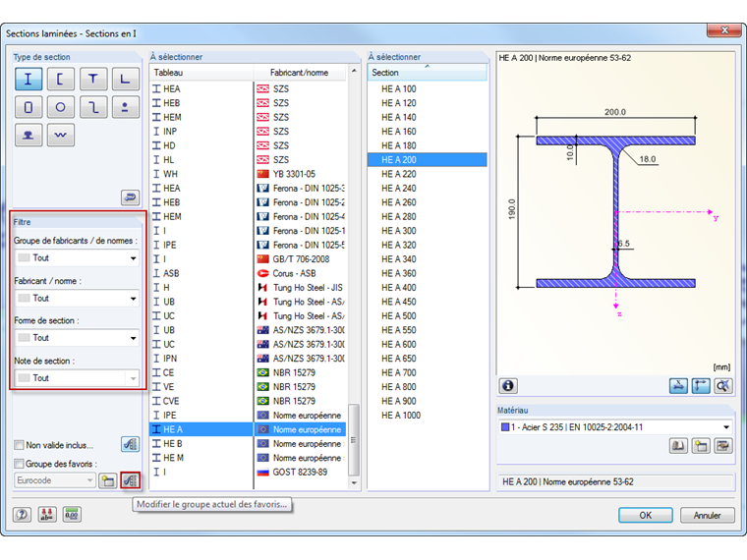This screenshot has width=747, height=560.
Task: Click the table list scrollbar thumb
Action: [x=354, y=439]
